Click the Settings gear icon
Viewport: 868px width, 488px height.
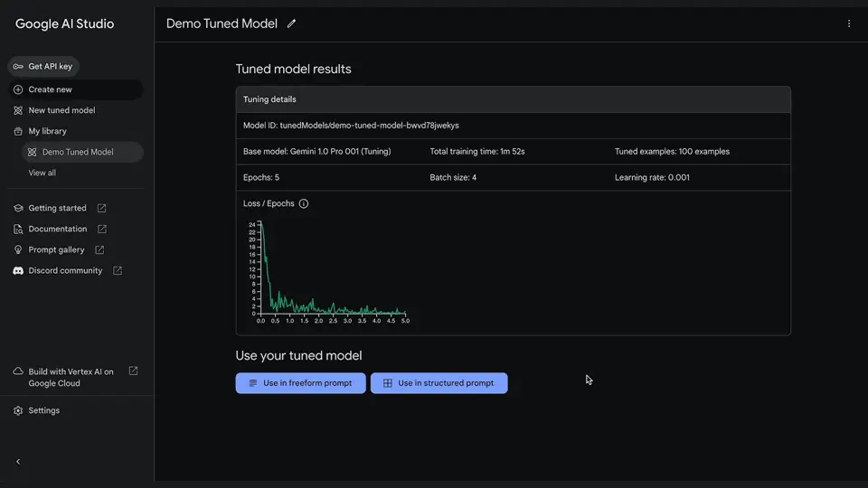[x=18, y=410]
